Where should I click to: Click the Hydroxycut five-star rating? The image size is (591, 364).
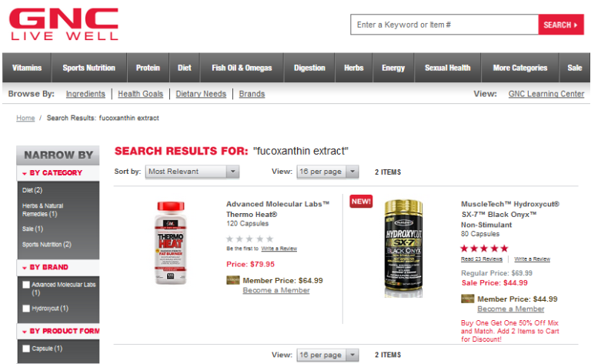click(x=484, y=249)
